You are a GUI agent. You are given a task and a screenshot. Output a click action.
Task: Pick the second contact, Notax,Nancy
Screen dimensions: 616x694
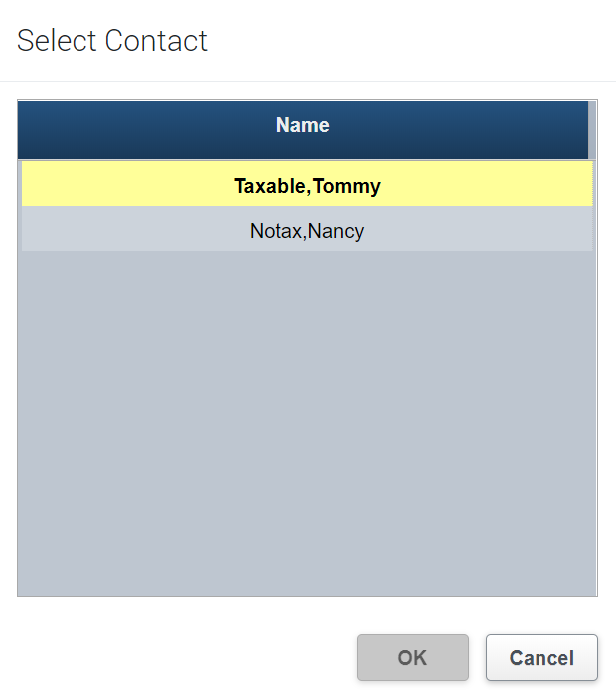pos(307,231)
